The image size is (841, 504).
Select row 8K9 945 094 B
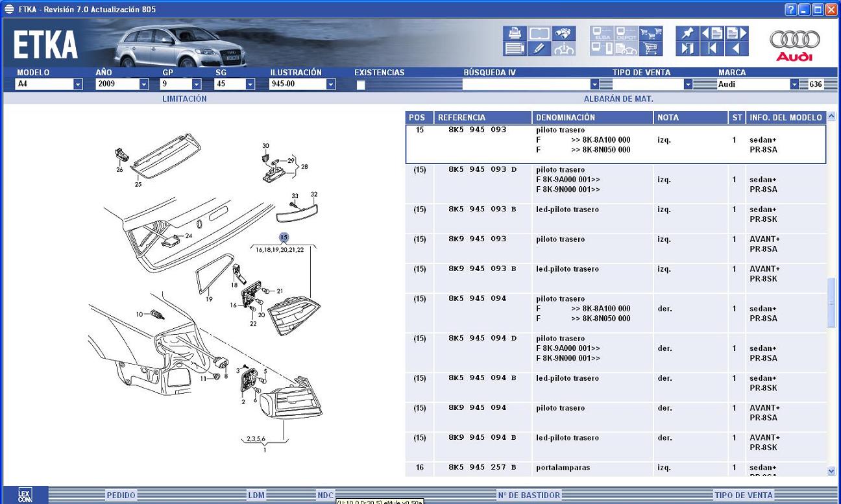coord(616,447)
